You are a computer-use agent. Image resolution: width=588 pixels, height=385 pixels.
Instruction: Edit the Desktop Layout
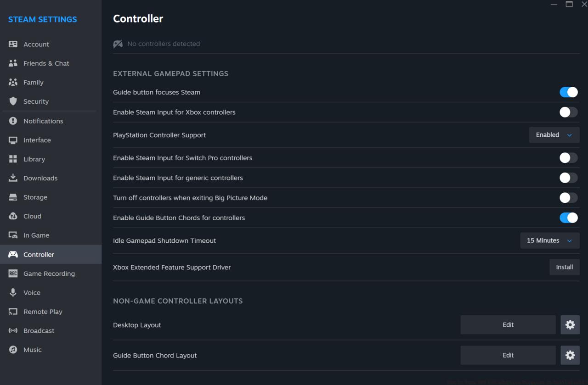coord(508,325)
